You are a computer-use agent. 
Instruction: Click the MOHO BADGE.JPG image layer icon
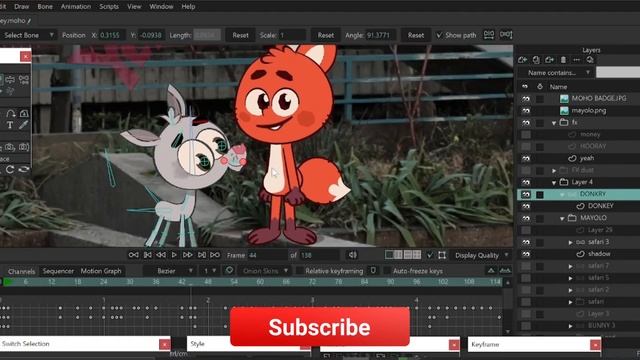tap(564, 99)
